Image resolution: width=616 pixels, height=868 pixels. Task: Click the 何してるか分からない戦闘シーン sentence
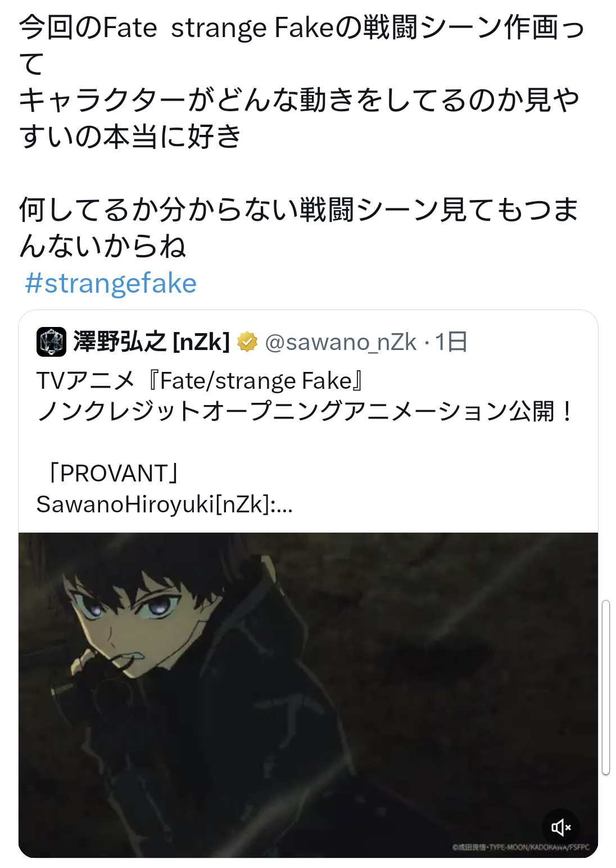pyautogui.click(x=299, y=210)
